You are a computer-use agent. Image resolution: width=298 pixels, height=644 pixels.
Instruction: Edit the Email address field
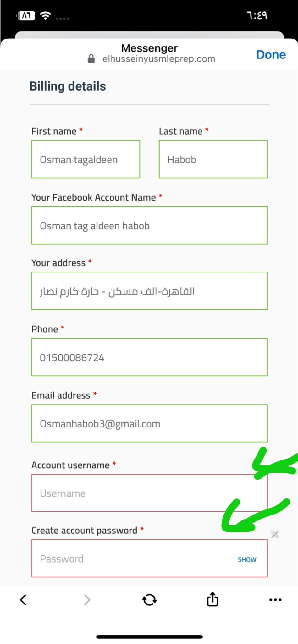click(x=149, y=423)
